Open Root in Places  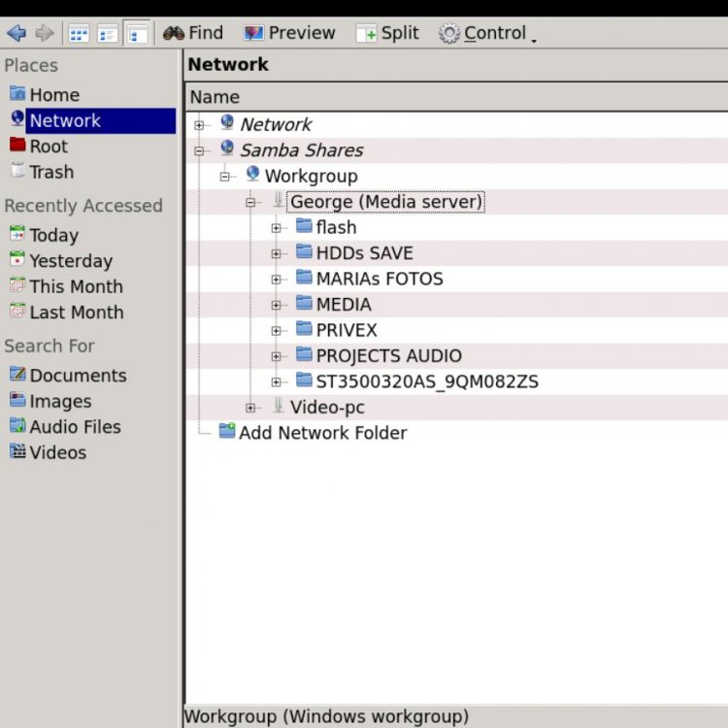point(49,147)
